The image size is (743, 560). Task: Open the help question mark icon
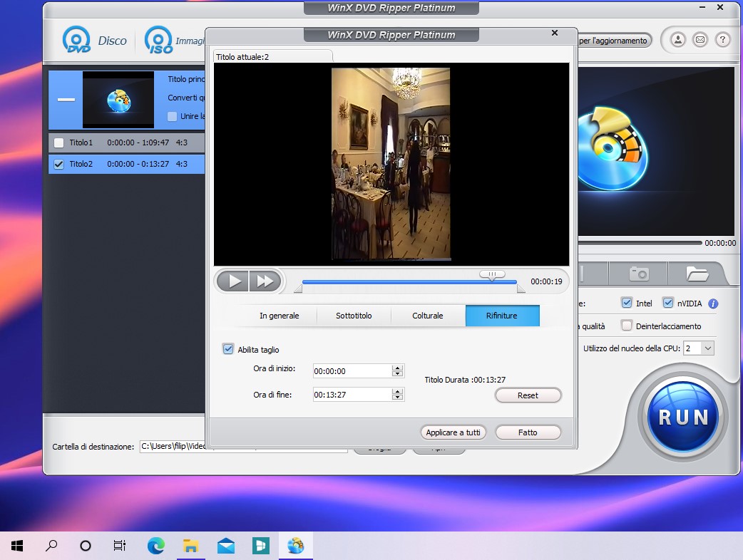[722, 40]
